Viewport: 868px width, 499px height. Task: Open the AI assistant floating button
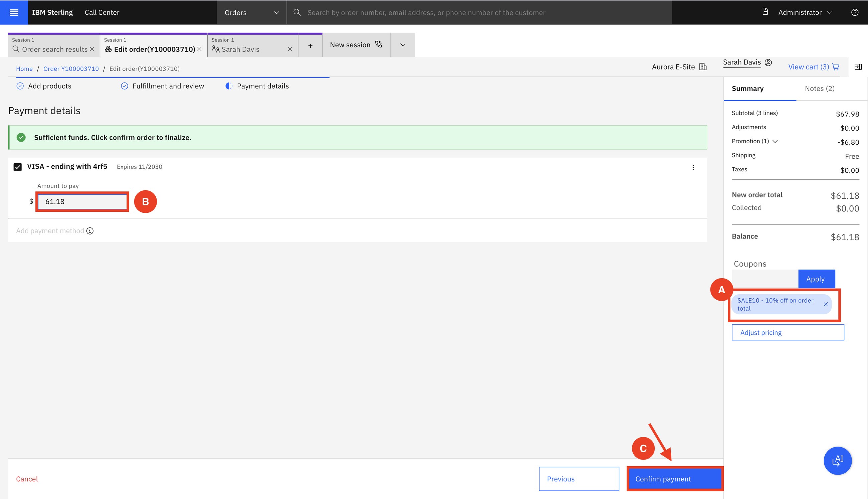837,461
